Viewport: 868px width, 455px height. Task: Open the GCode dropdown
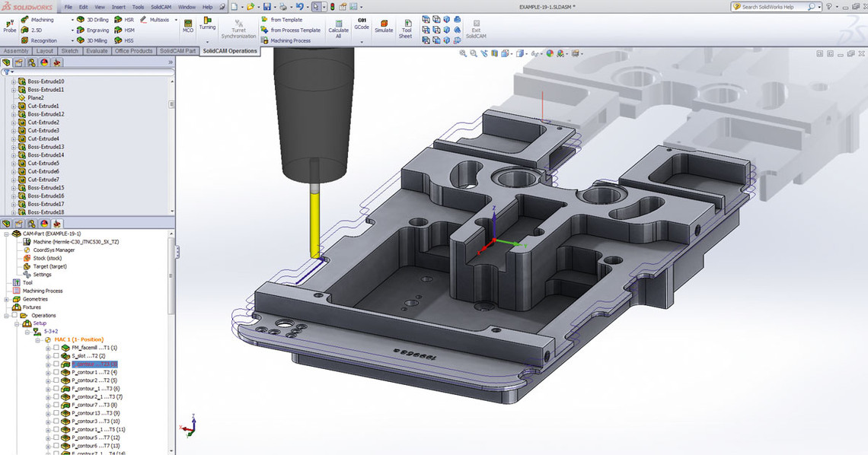click(362, 40)
